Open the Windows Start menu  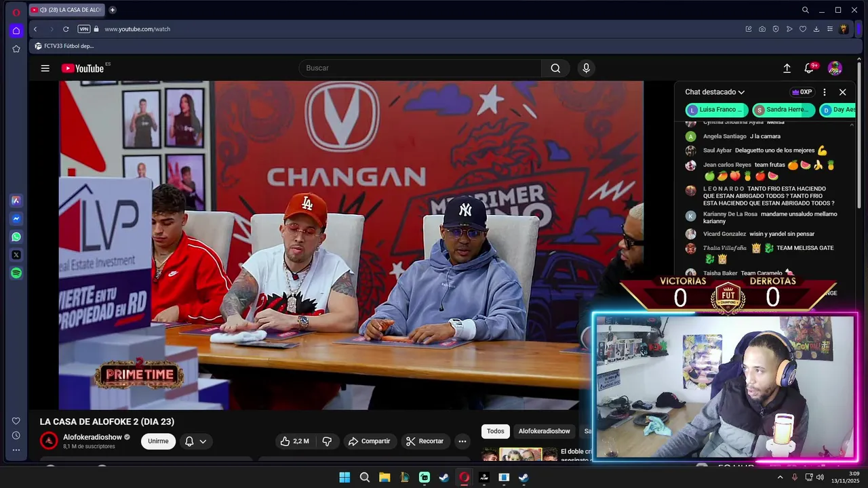click(344, 477)
